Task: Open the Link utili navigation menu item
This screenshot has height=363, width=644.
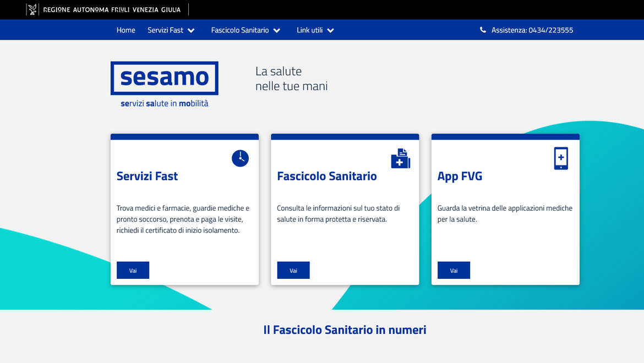Action: [x=310, y=30]
